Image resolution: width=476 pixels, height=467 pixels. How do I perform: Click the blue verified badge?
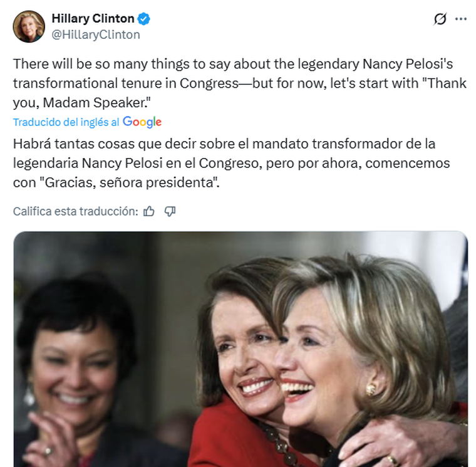pyautogui.click(x=143, y=19)
